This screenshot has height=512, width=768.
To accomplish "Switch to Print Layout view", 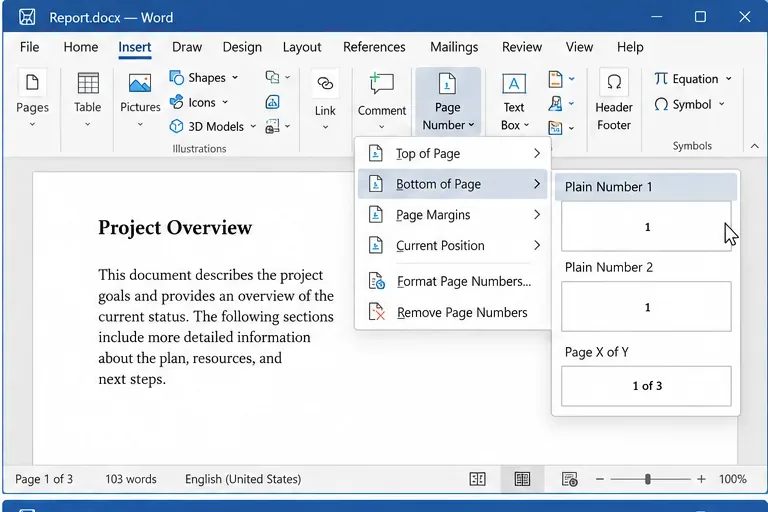I will (522, 479).
